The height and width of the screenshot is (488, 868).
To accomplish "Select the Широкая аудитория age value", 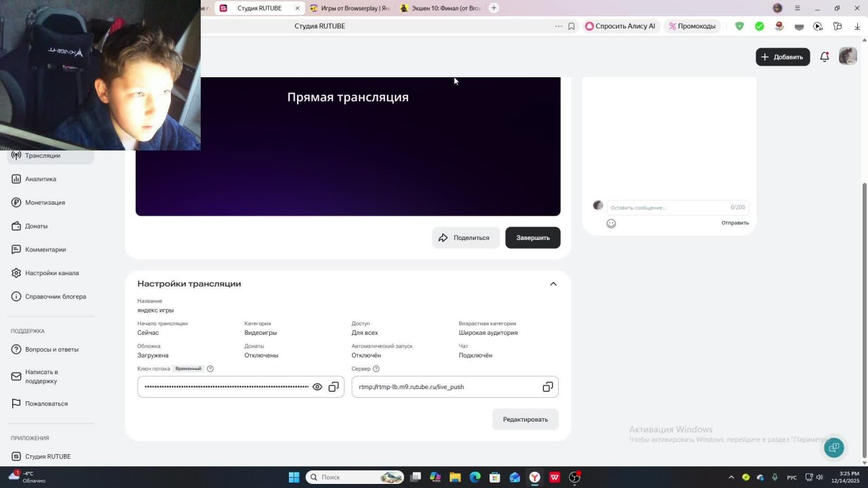I will pyautogui.click(x=488, y=333).
